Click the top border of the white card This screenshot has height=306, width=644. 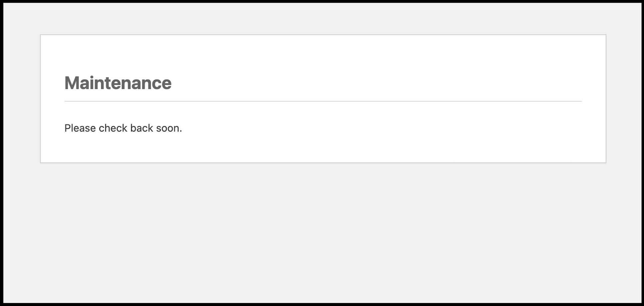[323, 35]
